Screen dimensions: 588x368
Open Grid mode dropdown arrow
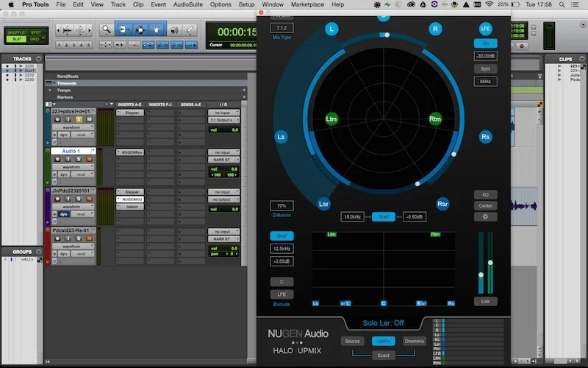click(x=44, y=39)
